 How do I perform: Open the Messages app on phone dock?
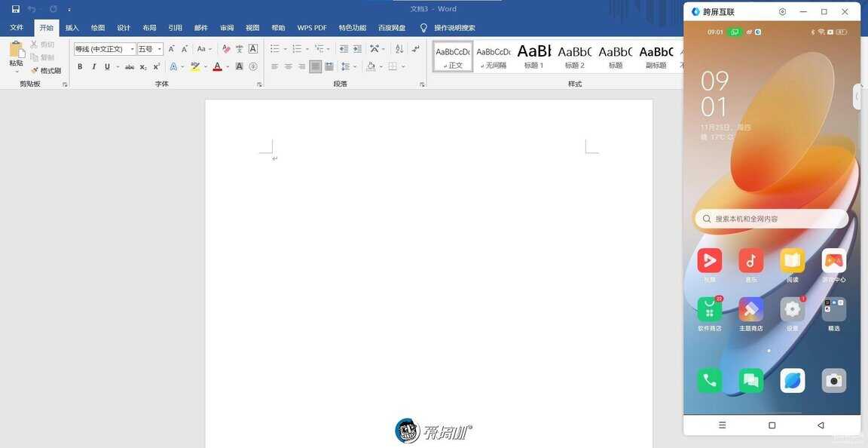click(x=750, y=380)
